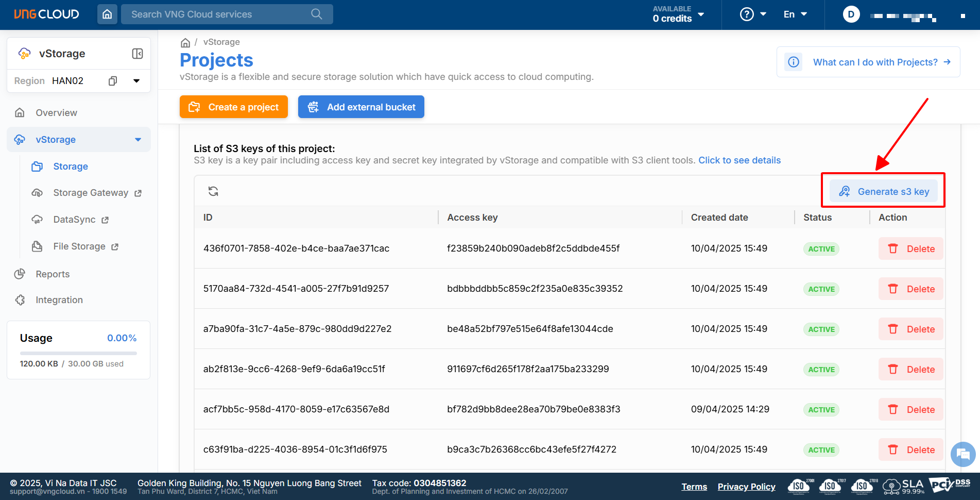Viewport: 980px width, 500px height.
Task: Select Storage Gateway in the sidebar
Action: [x=91, y=193]
